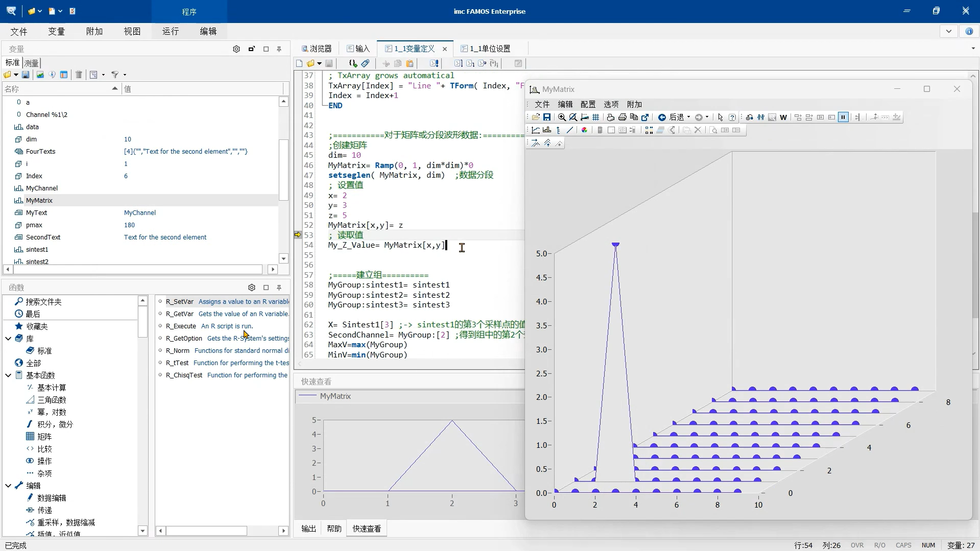
Task: Click the print icon in MyMatrix window
Action: pyautogui.click(x=622, y=117)
